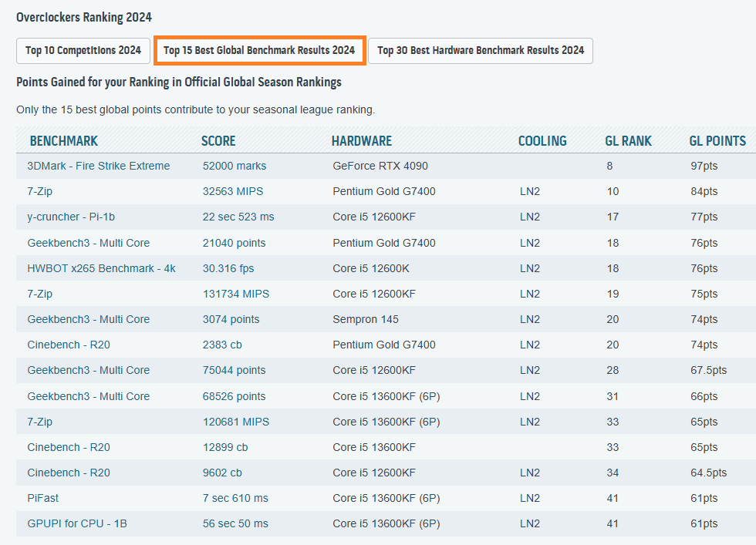The width and height of the screenshot is (756, 545).
Task: Click the 84pts value
Action: click(704, 191)
